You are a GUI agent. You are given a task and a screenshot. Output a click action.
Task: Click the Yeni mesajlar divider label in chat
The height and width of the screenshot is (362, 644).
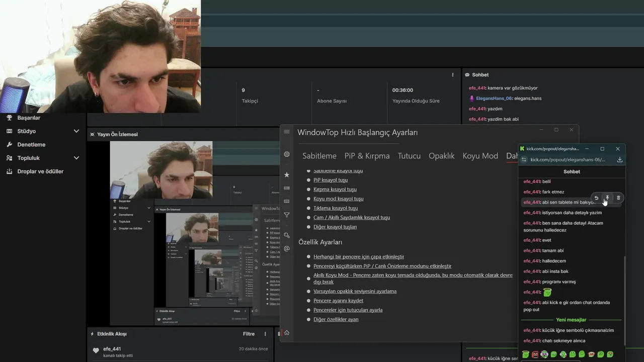click(571, 320)
